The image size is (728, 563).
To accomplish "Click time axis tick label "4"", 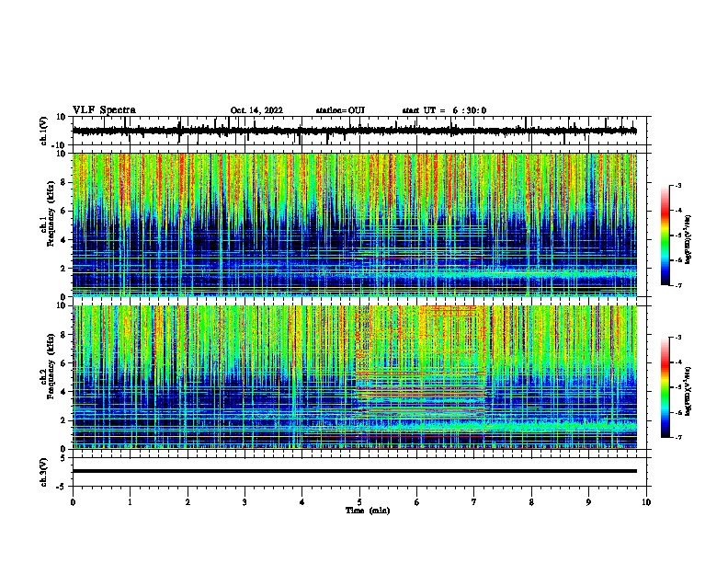I will pos(302,501).
